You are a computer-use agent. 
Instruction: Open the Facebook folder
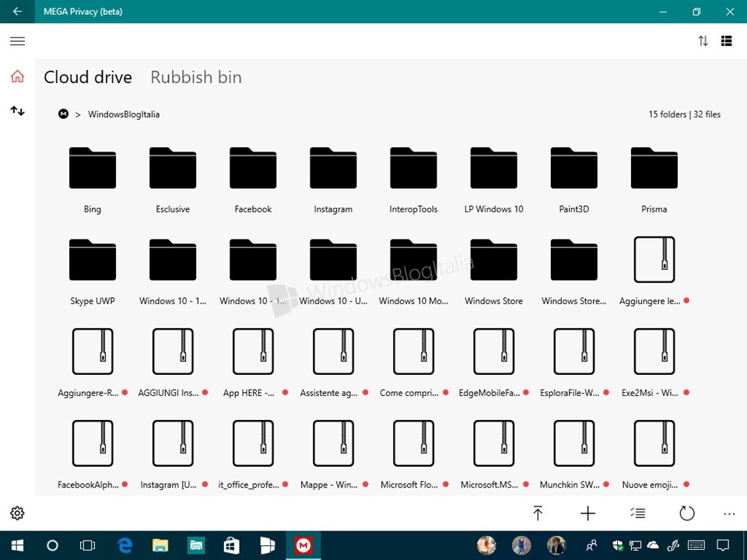click(253, 180)
